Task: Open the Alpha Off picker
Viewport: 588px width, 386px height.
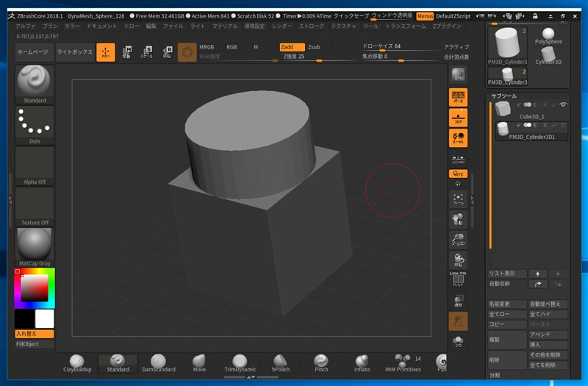Action: click(35, 166)
